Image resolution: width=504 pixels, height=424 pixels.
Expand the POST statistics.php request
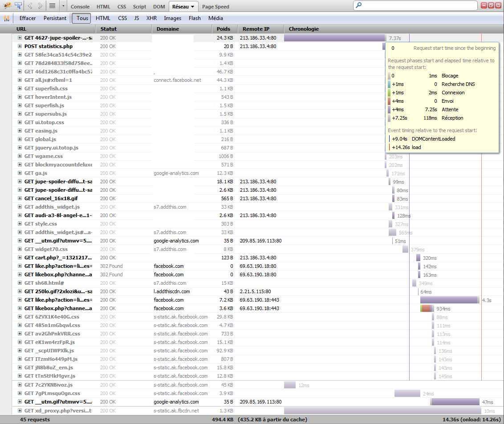coord(20,46)
